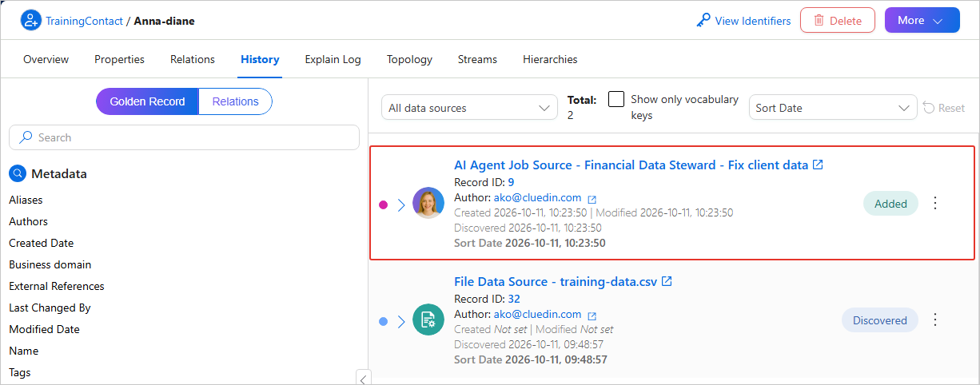Open the Sort Date dropdown
Screen dimensions: 980x385
833,108
